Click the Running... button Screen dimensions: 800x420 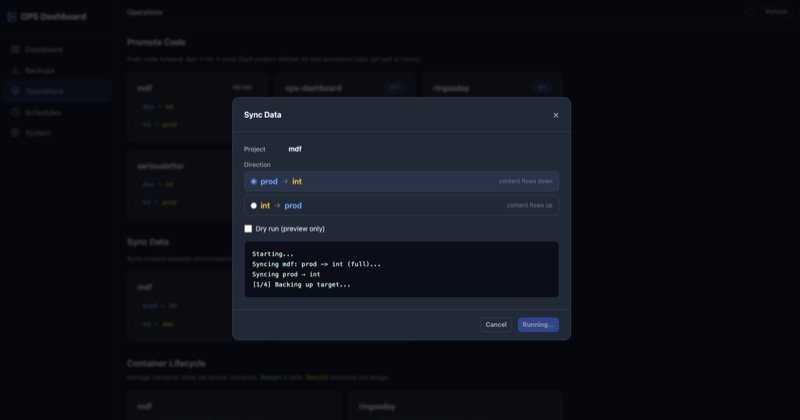coord(538,325)
